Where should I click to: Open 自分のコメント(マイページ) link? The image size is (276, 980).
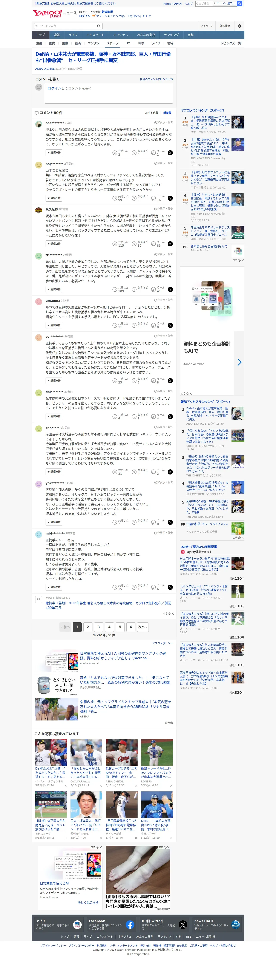(x=156, y=79)
